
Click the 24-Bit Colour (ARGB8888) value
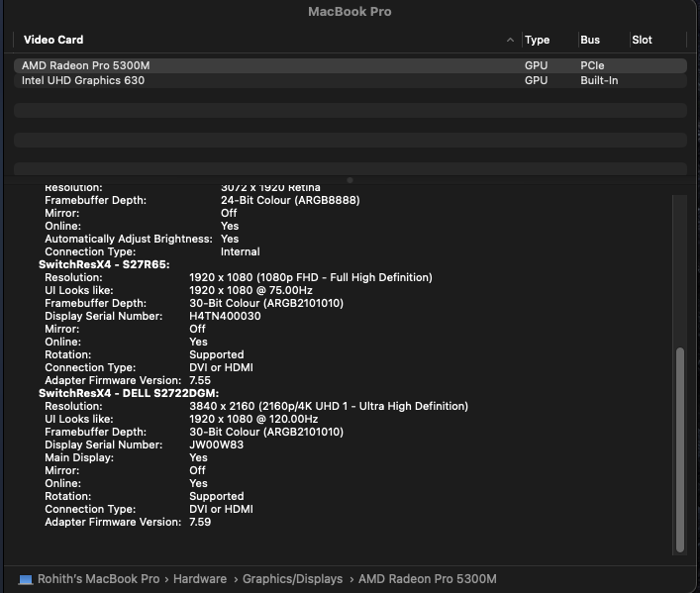coord(290,200)
